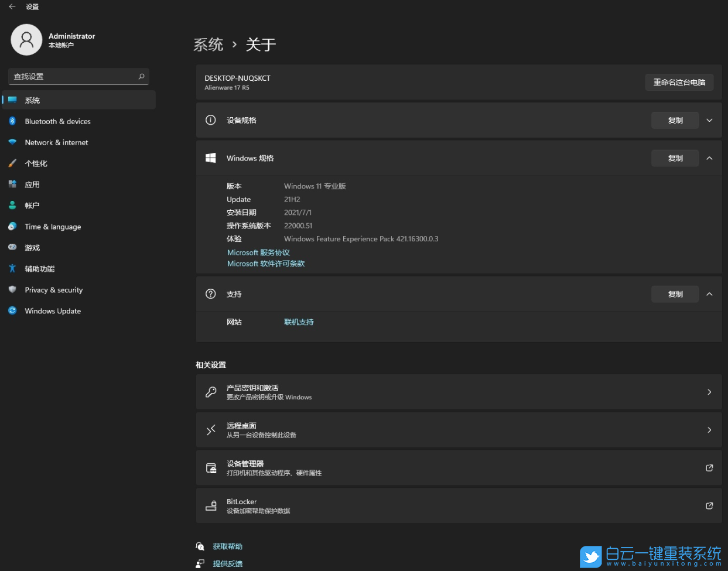Open 应用 settings in sidebar

coord(32,184)
